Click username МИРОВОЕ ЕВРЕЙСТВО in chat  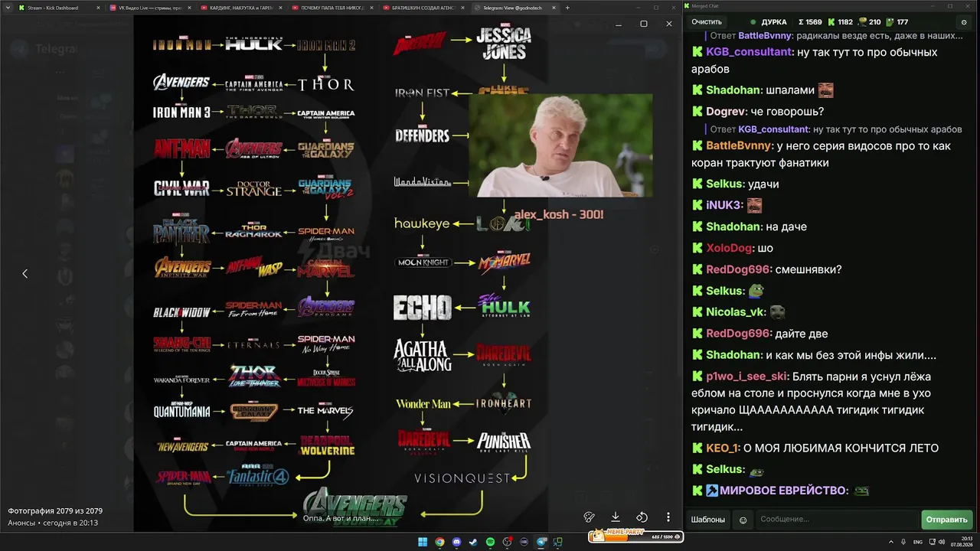pos(784,491)
